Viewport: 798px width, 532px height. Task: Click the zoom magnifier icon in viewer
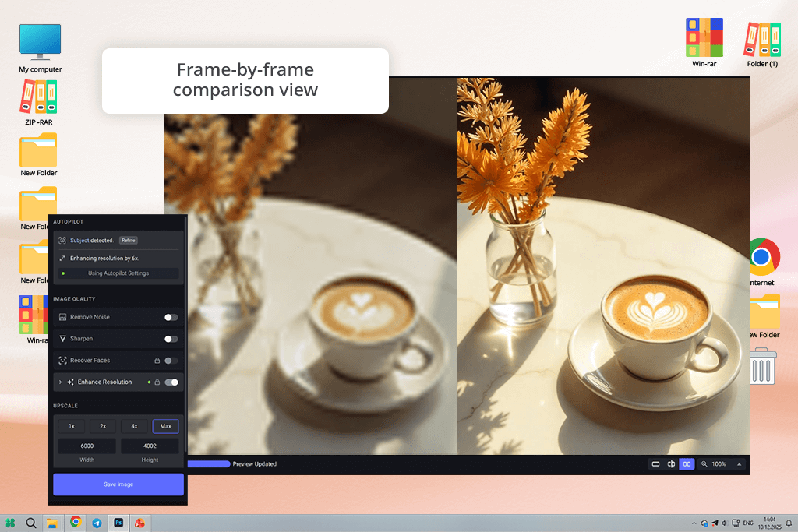point(704,464)
